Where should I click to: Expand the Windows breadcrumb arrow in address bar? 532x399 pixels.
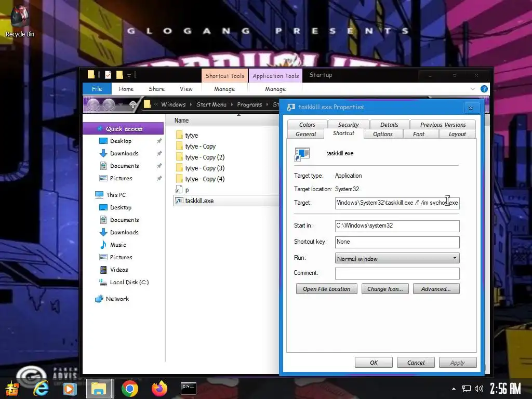191,104
